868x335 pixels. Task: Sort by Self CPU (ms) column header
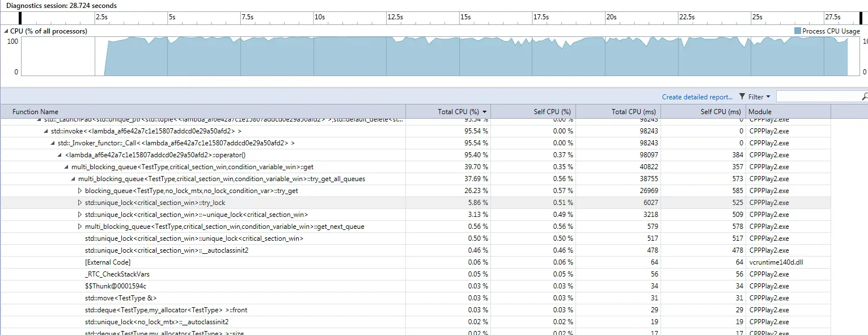(704, 112)
